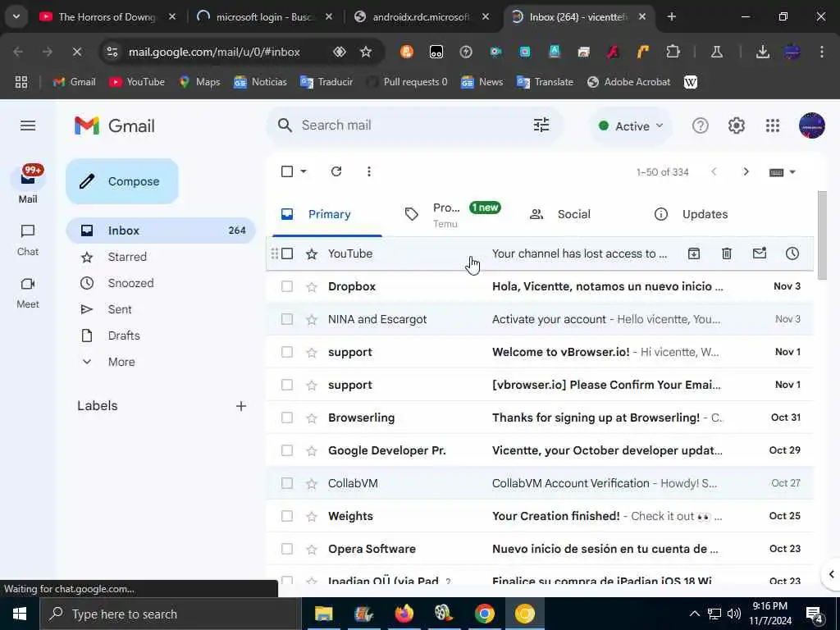Switch to the Promotions tab
The height and width of the screenshot is (630, 840).
point(453,214)
